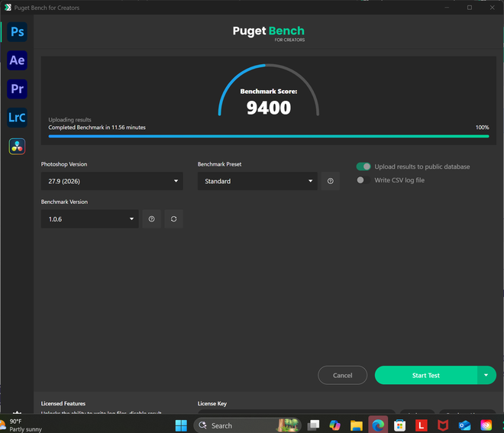Image resolution: width=504 pixels, height=433 pixels.
Task: Open the red L app on the taskbar
Action: pyautogui.click(x=421, y=425)
